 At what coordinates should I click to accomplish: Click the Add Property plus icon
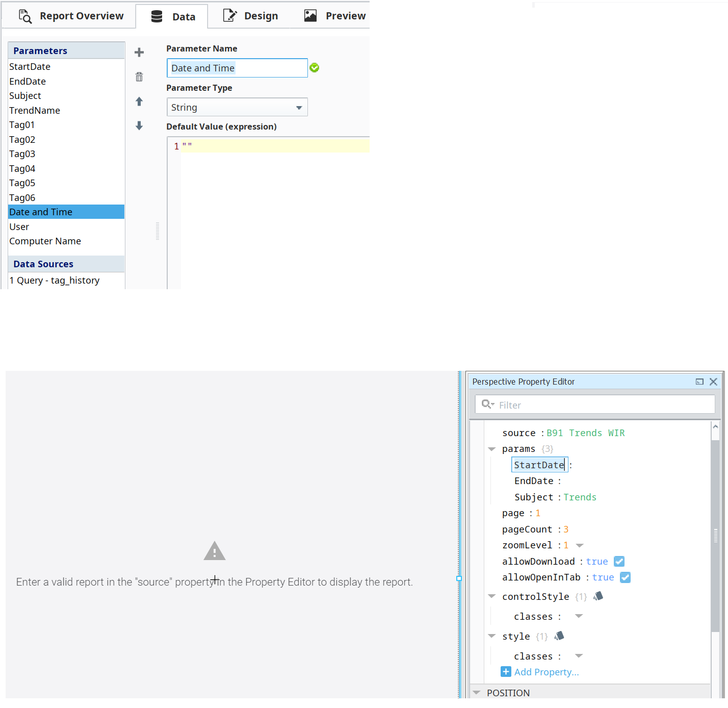click(x=506, y=672)
